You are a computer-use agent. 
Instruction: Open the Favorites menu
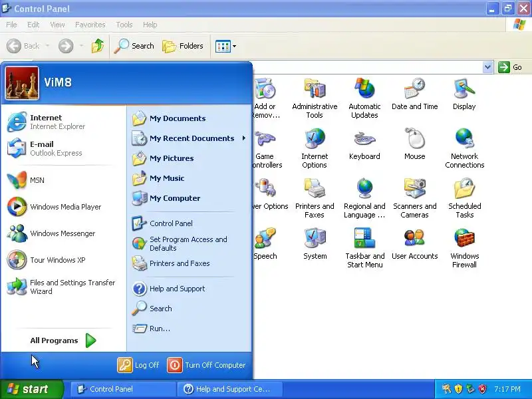pos(90,25)
